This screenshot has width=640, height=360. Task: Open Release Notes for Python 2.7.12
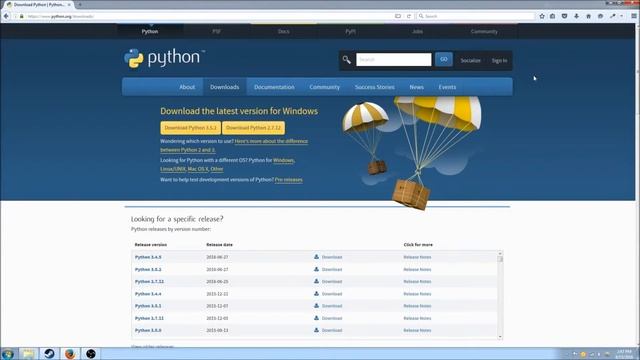click(417, 282)
